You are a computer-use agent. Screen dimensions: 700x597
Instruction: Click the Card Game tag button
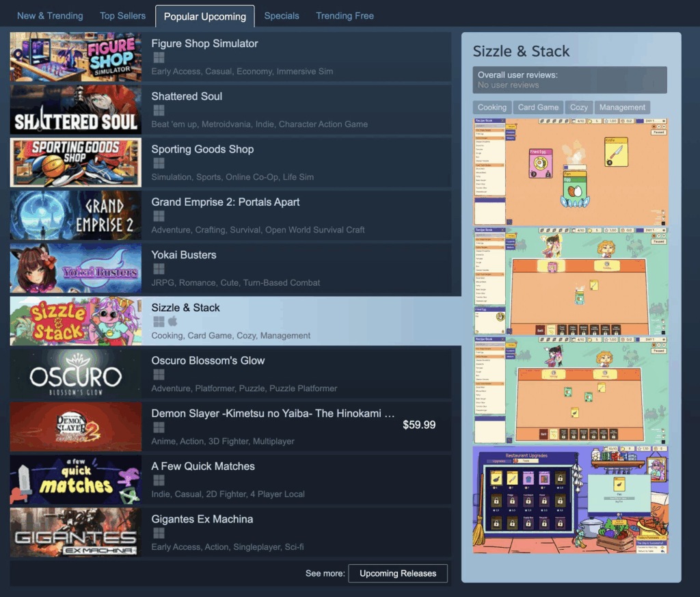click(538, 107)
